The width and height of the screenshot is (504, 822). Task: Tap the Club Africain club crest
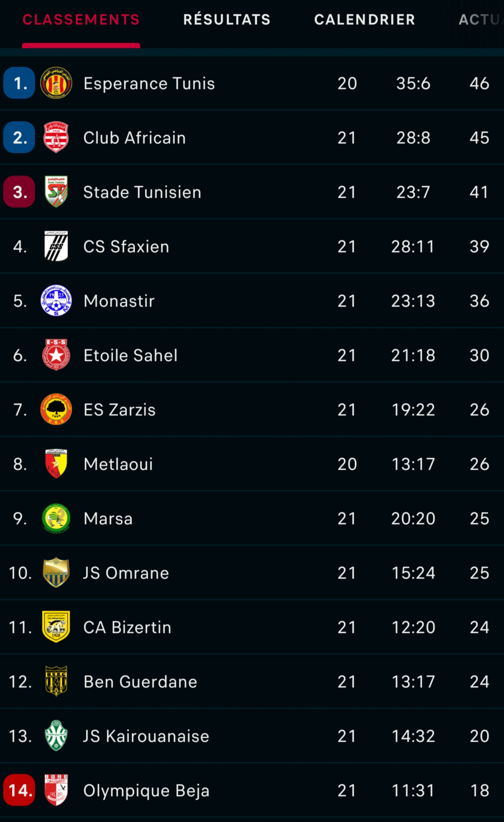point(56,137)
